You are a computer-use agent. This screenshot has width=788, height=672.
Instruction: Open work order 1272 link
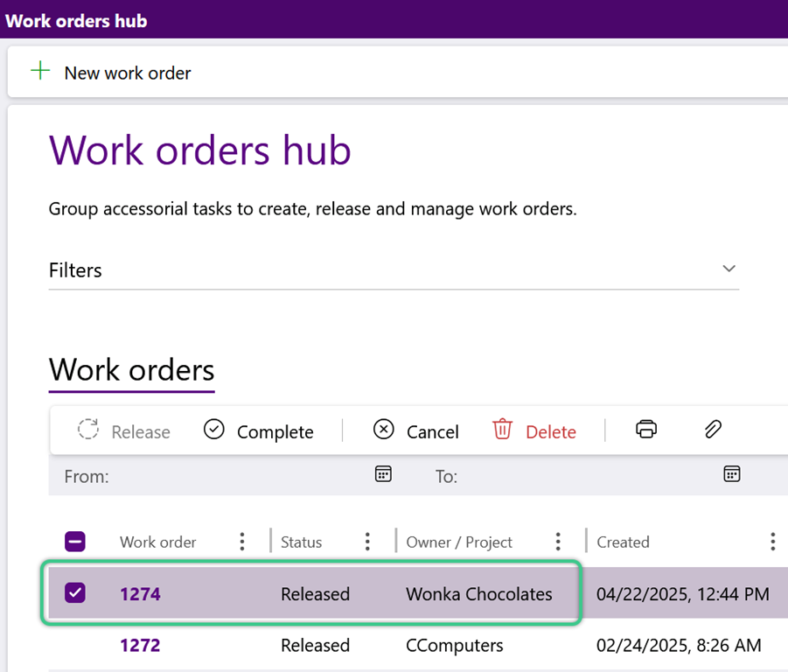point(140,646)
